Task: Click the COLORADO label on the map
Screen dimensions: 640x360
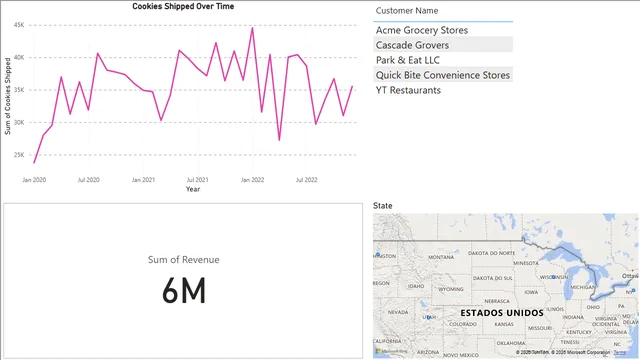Action: coord(463,324)
